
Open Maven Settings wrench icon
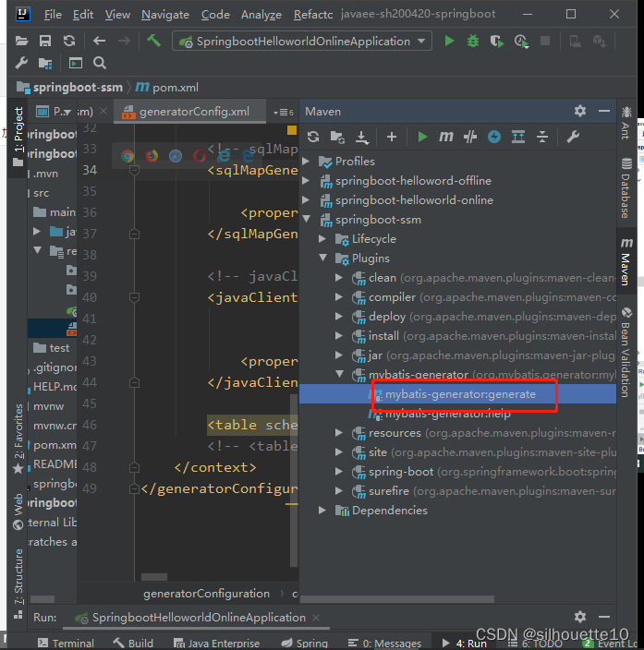(573, 137)
